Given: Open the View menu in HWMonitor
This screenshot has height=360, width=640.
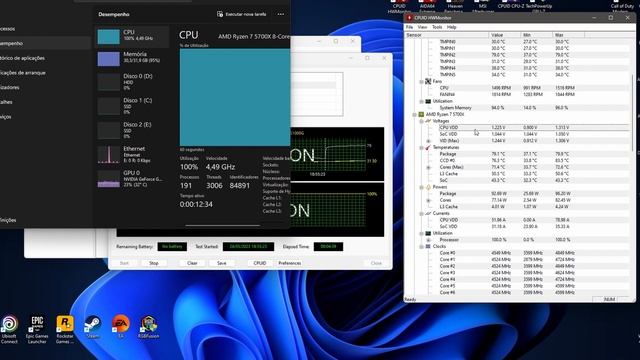Looking at the screenshot, I should [x=422, y=27].
